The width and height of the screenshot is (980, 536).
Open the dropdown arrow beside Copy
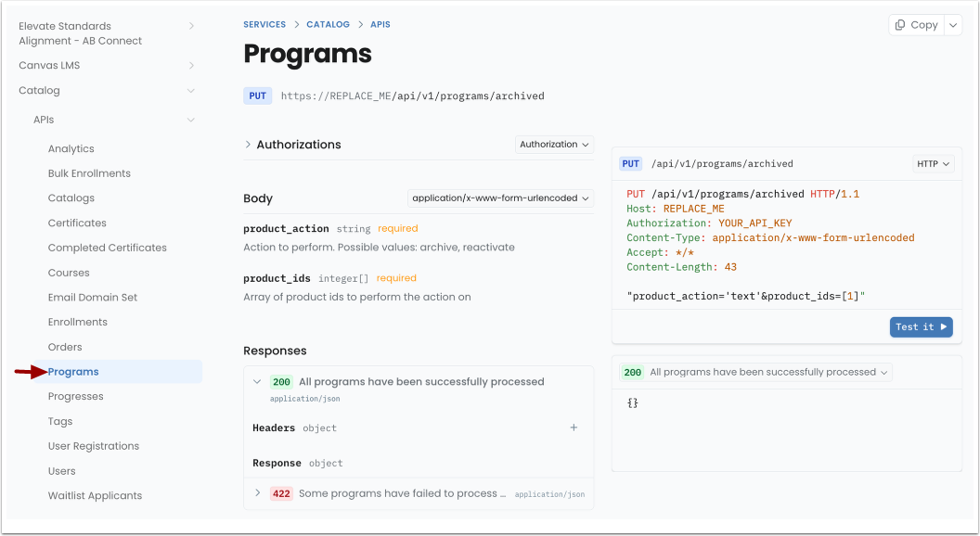click(x=953, y=25)
